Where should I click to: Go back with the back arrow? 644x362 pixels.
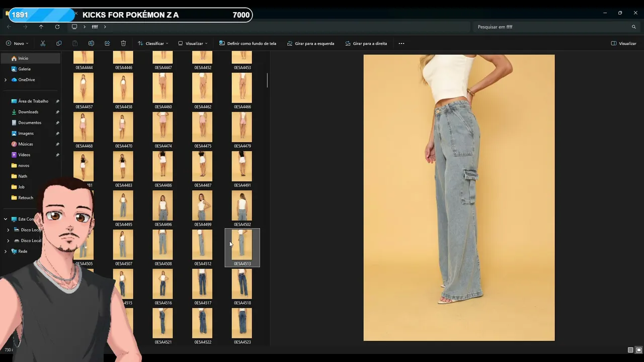(9, 27)
